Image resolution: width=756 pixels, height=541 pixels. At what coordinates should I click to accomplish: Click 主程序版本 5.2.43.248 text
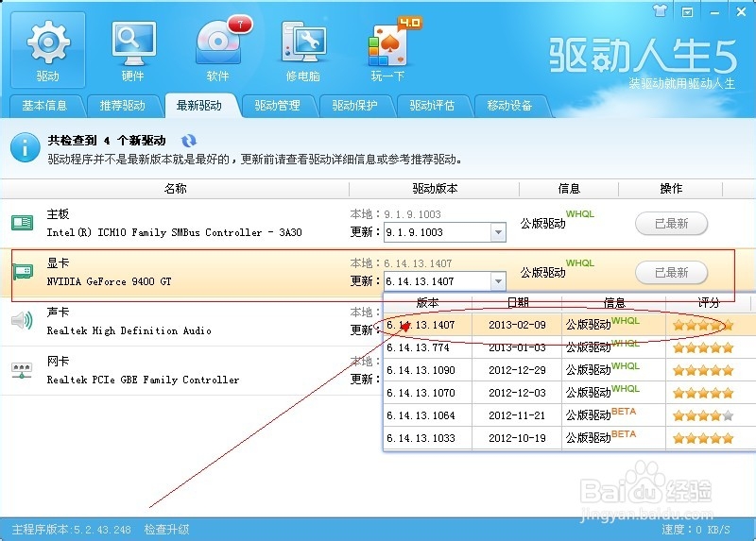click(x=72, y=530)
